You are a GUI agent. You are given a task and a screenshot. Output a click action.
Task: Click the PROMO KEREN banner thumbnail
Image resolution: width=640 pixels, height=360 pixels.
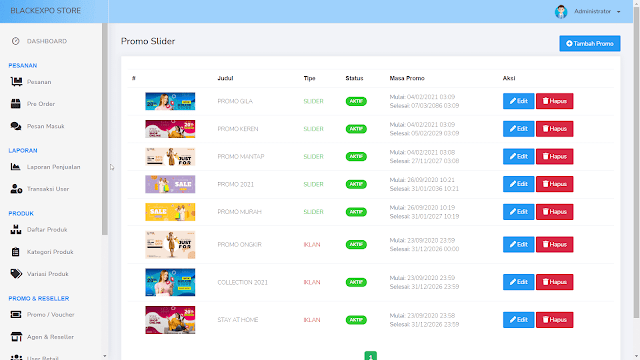[170, 129]
